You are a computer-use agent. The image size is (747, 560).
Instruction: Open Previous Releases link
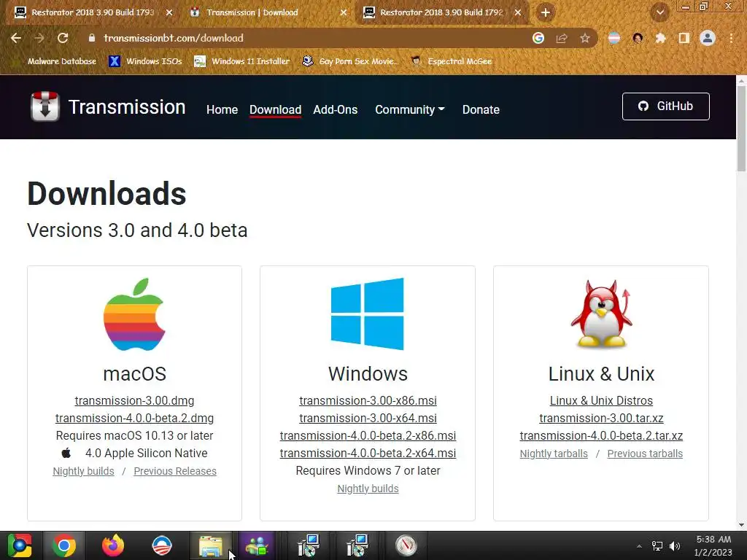tap(175, 472)
